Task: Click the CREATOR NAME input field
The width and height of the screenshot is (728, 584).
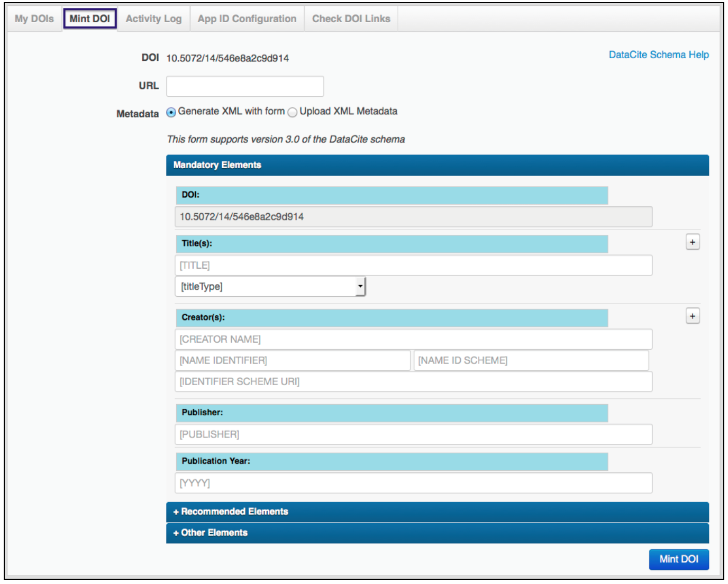Action: point(413,339)
